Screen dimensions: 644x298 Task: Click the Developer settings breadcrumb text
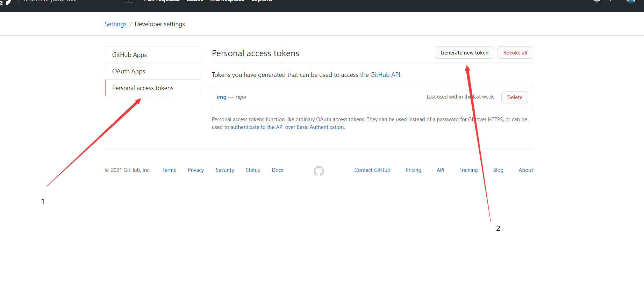click(160, 24)
